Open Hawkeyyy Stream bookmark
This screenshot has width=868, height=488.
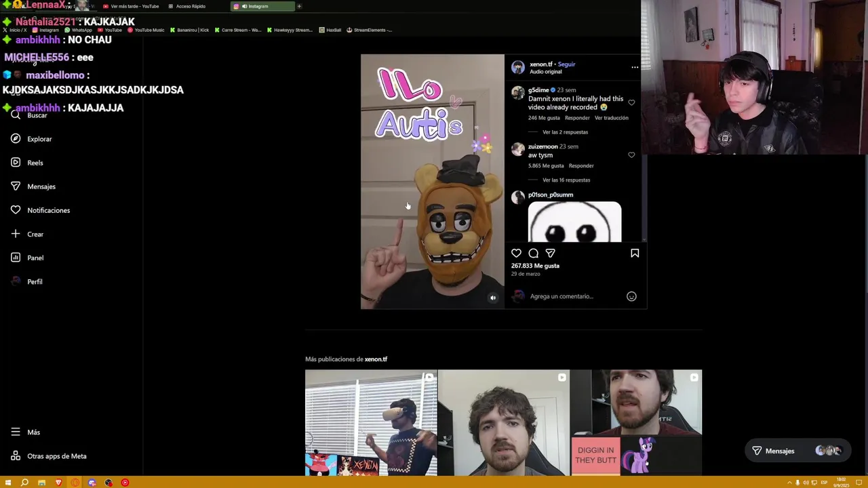point(290,30)
